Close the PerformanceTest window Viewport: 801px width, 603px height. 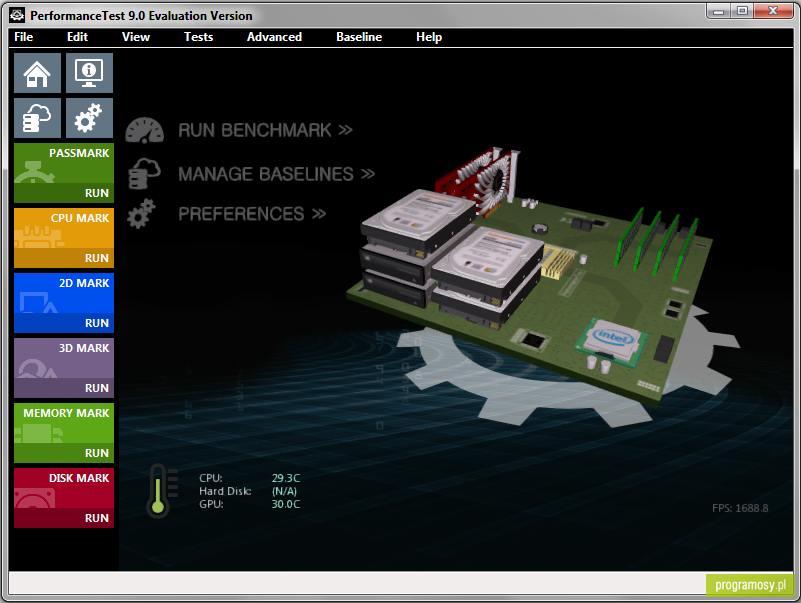point(773,11)
